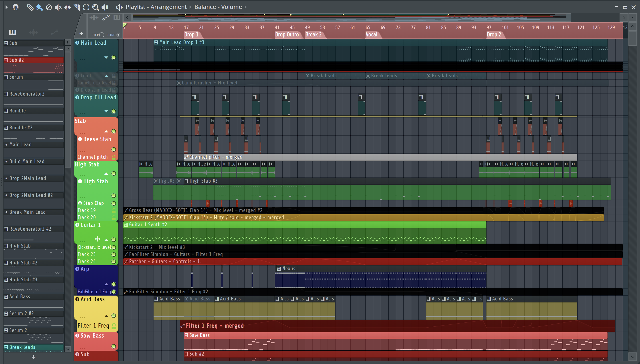Toggle lock on Filter 1 Freq track
The image size is (640, 364).
[114, 326]
